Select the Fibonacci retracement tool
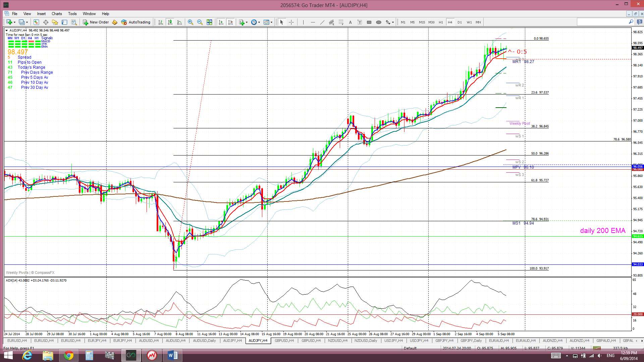 (341, 22)
